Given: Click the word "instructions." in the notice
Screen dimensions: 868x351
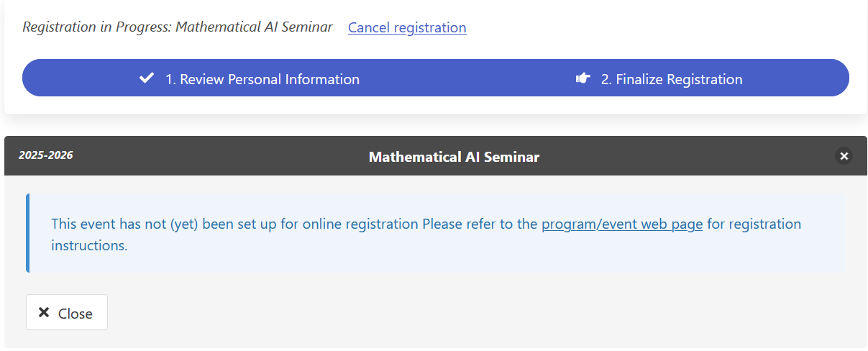Looking at the screenshot, I should tap(89, 245).
